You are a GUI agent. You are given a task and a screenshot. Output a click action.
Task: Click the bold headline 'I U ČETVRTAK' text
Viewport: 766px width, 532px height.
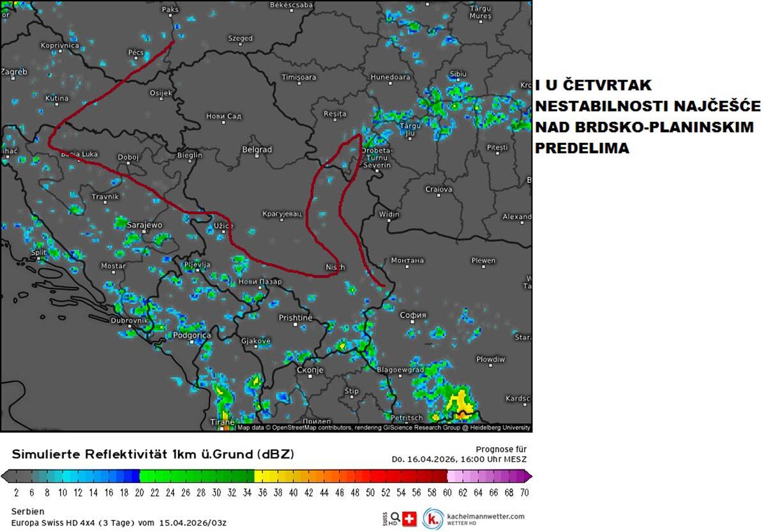click(594, 85)
